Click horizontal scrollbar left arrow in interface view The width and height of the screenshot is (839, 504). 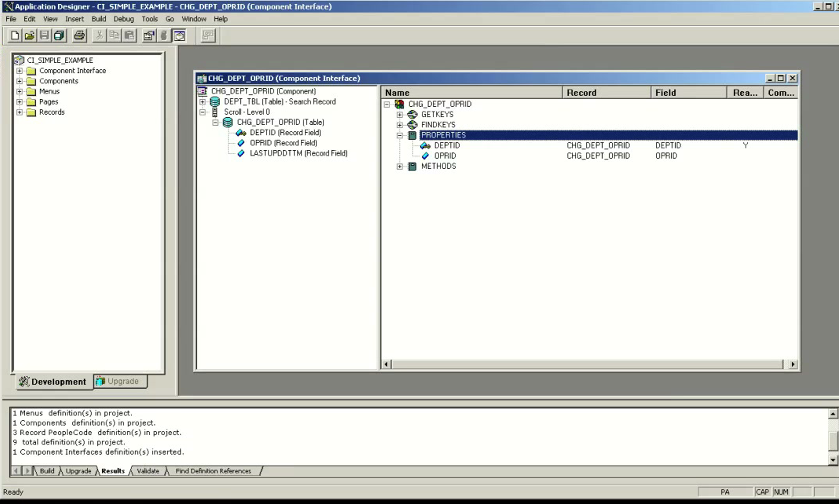pos(387,364)
